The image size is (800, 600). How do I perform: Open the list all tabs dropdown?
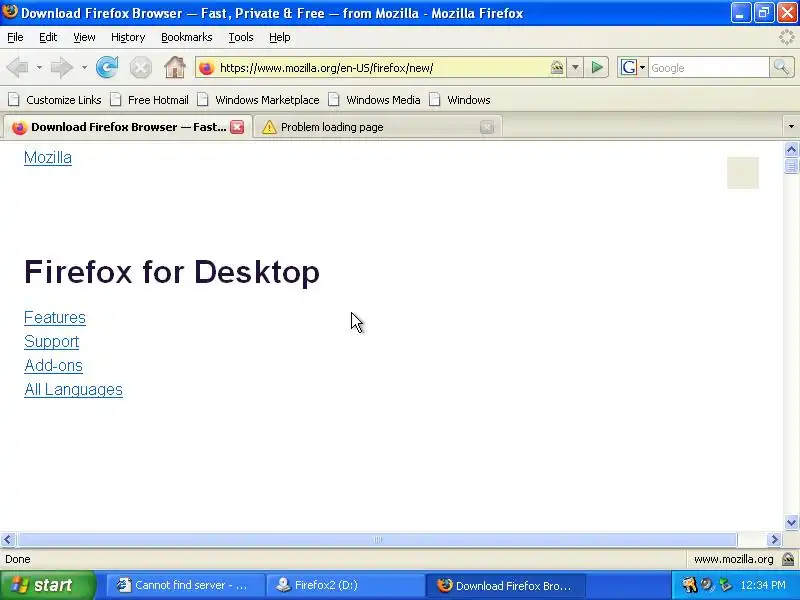(x=791, y=127)
